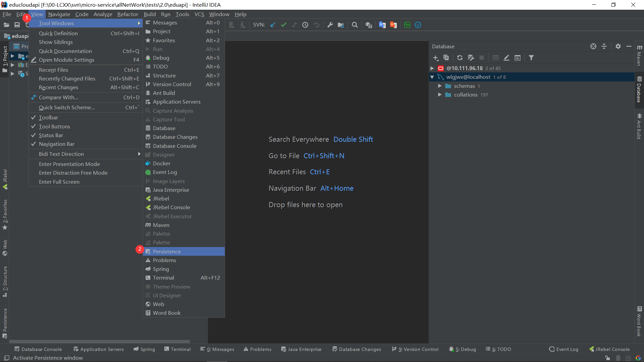Image resolution: width=644 pixels, height=362 pixels.
Task: Open Database panel gear settings
Action: (618, 46)
